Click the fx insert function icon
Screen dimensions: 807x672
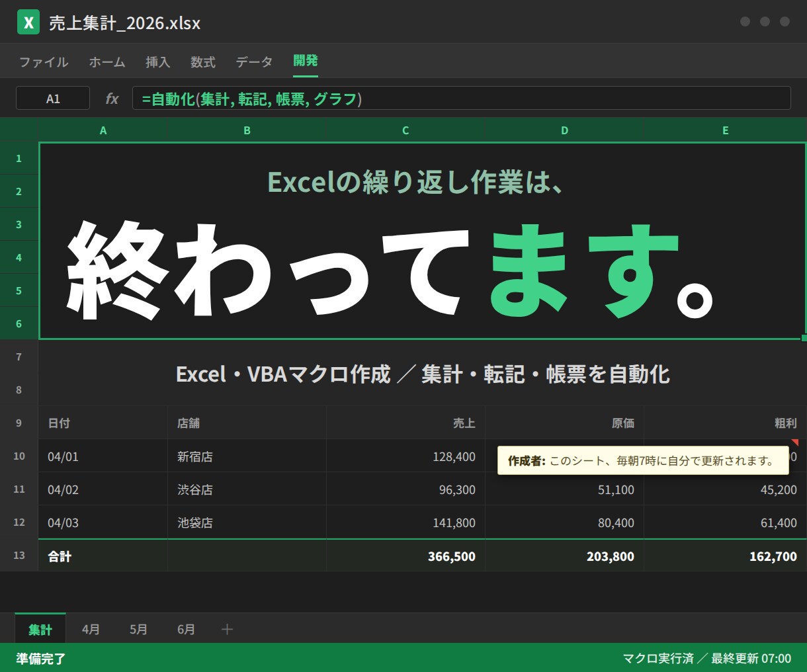[112, 99]
